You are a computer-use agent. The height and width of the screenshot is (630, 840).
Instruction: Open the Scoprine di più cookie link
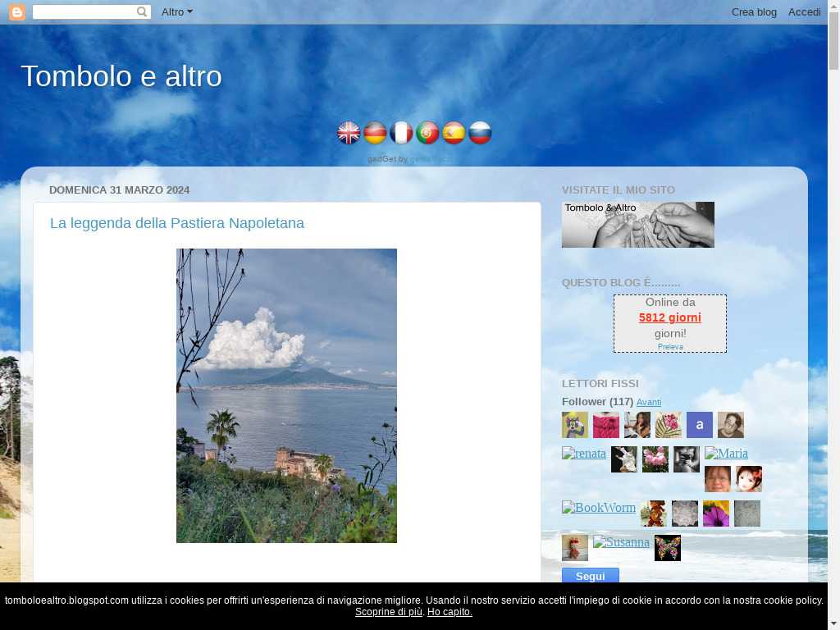pos(389,612)
